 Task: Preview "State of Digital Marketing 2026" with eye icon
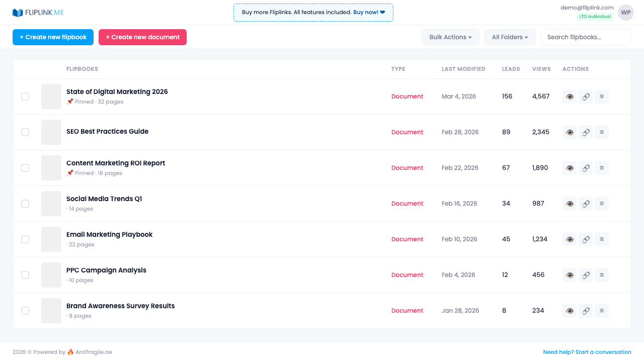tap(569, 96)
